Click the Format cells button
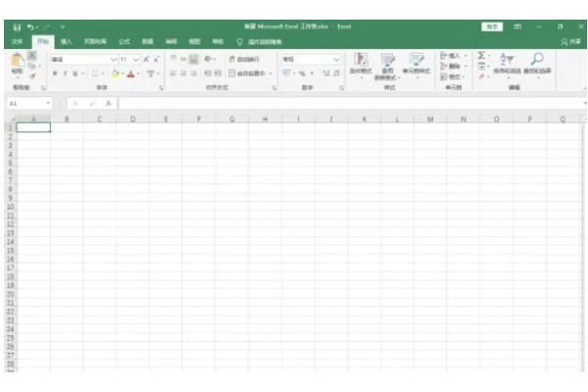 coord(452,76)
